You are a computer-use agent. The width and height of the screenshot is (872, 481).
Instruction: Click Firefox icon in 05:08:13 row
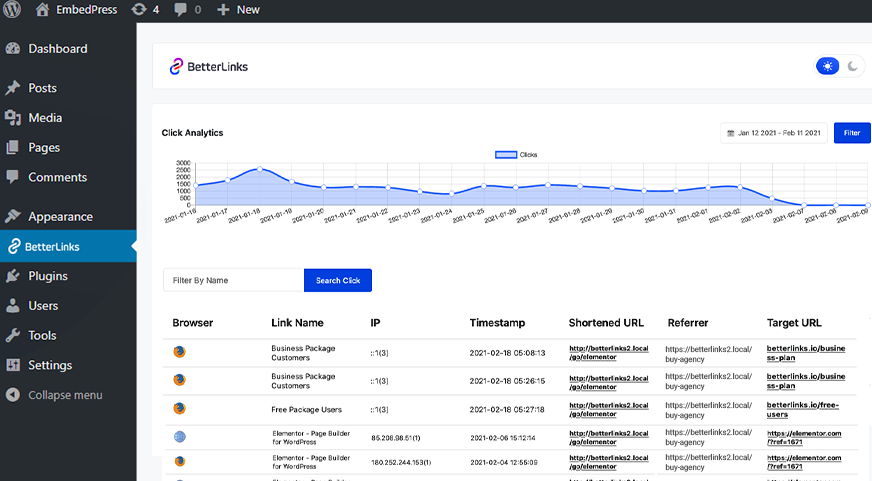pos(179,352)
